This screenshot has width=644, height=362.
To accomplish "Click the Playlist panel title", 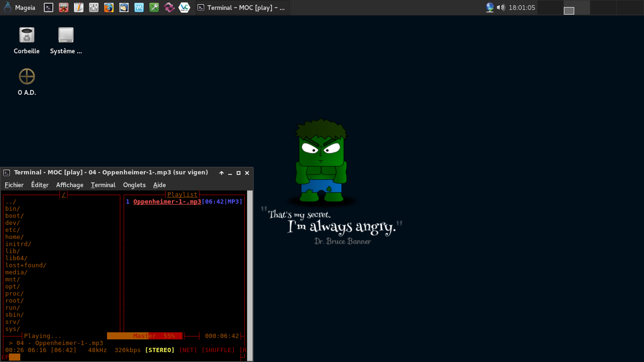I will coord(182,194).
